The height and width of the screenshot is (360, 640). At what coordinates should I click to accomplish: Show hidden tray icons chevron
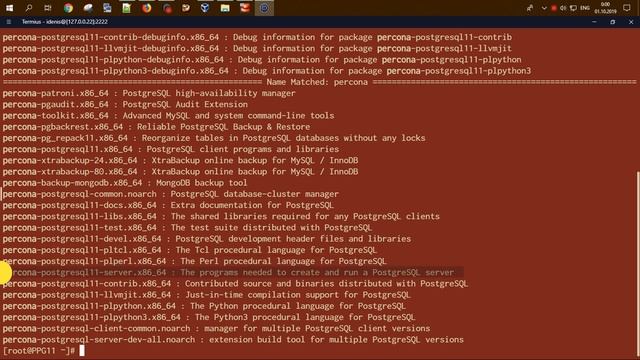(x=544, y=8)
